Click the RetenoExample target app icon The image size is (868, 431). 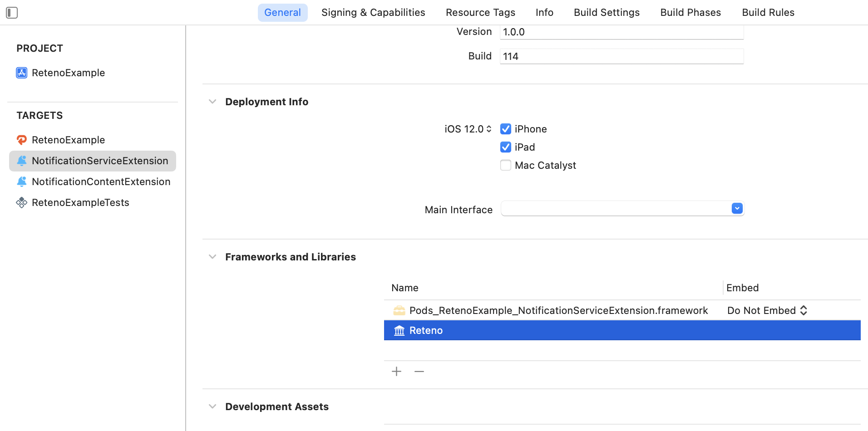pyautogui.click(x=21, y=140)
